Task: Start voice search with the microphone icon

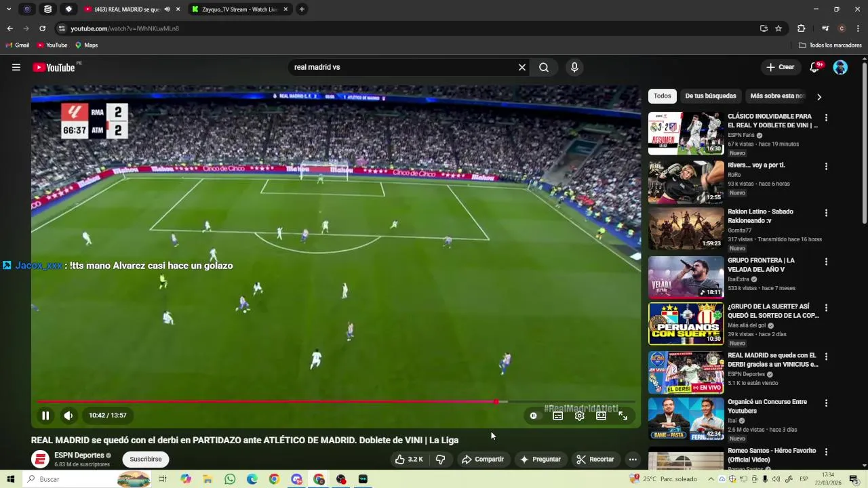Action: (574, 67)
